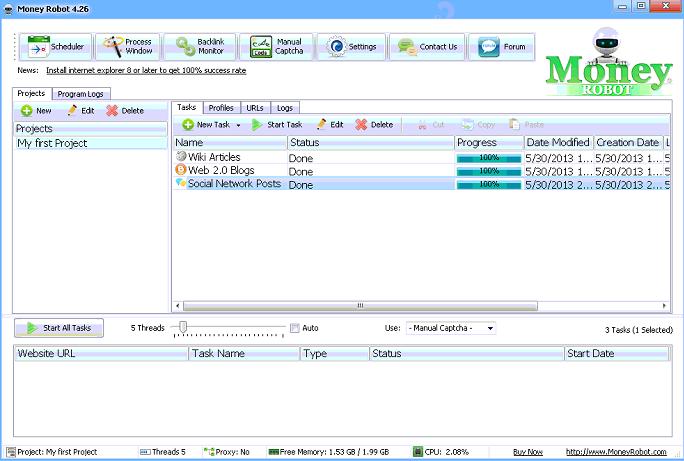
Task: Click the Task Name column header
Action: (x=244, y=354)
